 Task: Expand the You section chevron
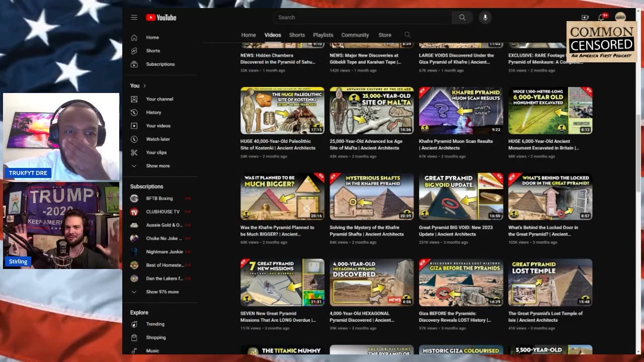click(x=144, y=85)
